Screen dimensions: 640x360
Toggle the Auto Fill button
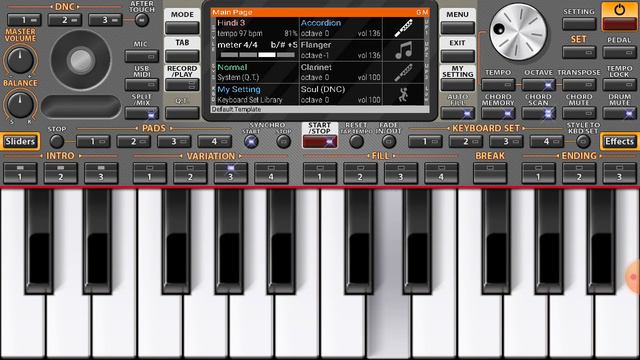[458, 113]
